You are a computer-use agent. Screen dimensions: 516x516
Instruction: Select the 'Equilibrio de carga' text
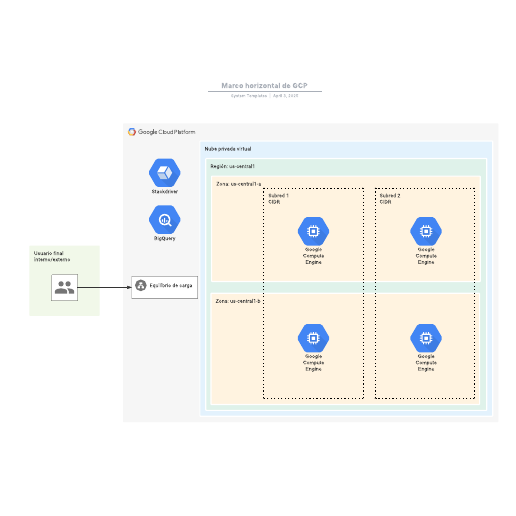(171, 285)
